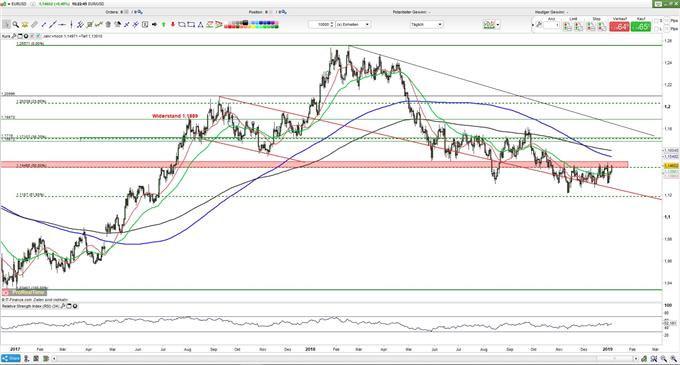Expand chart style dropdown arrow
The image size is (680, 365).
(x=497, y=25)
